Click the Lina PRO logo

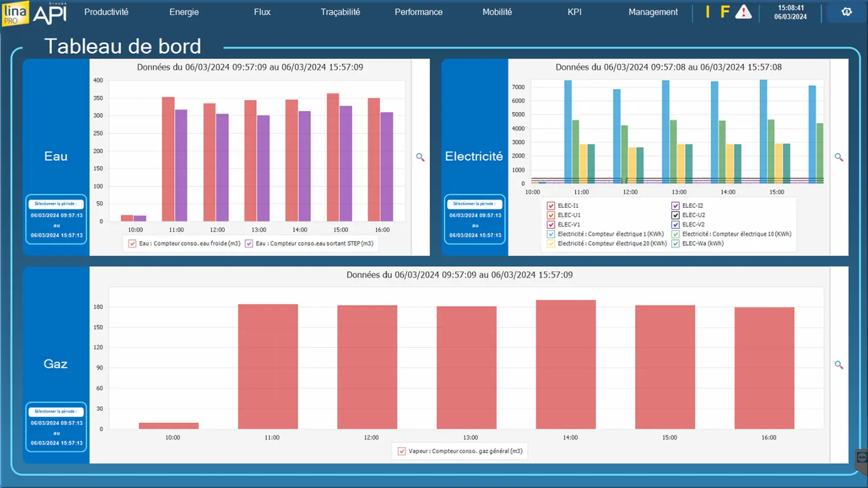coord(15,13)
